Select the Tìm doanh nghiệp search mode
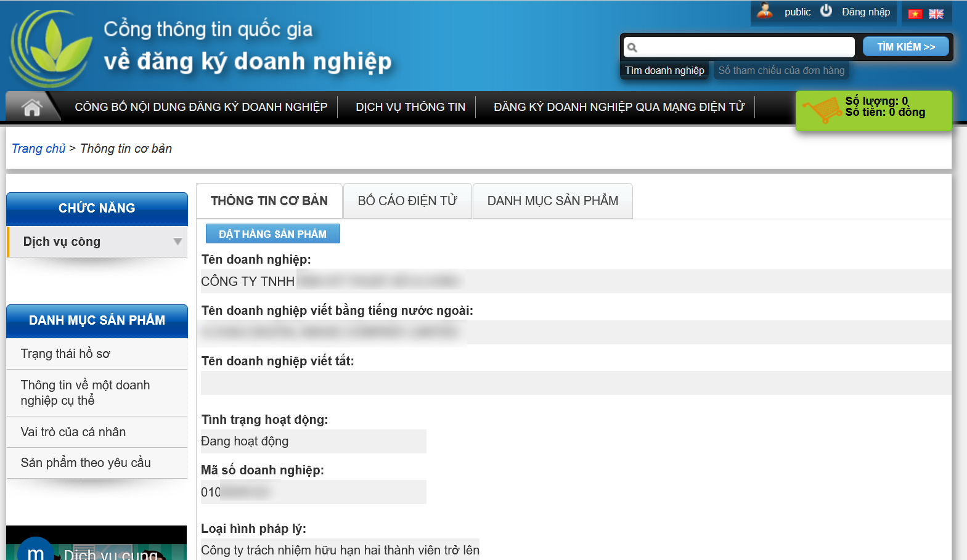Image resolution: width=967 pixels, height=560 pixels. (x=664, y=71)
